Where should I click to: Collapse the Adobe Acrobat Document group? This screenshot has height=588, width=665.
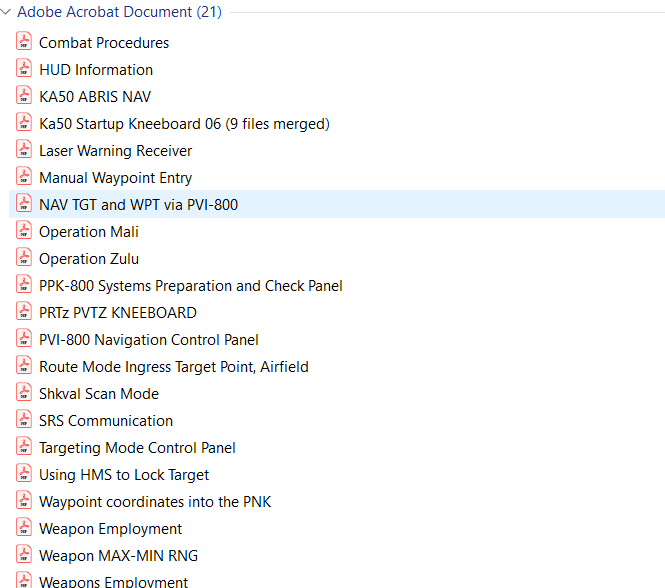click(6, 12)
